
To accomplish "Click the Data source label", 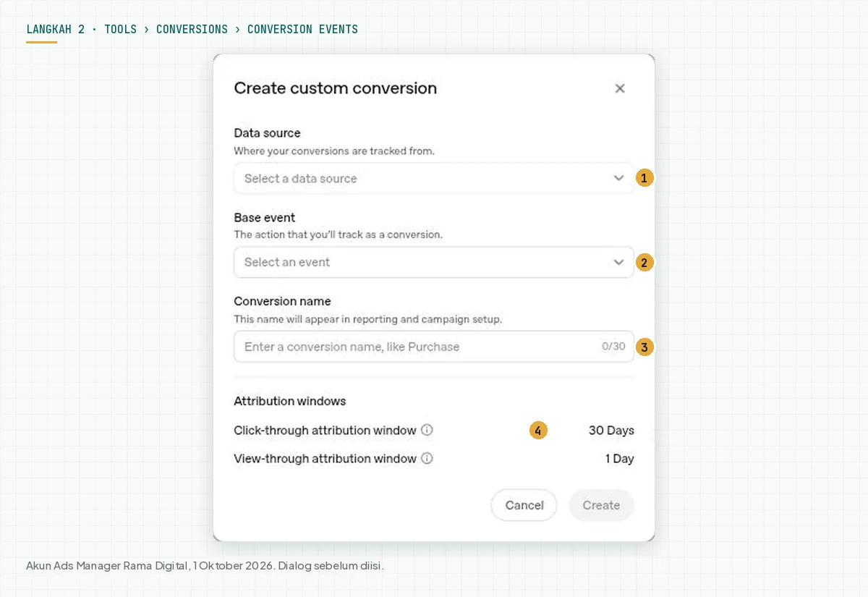I will (267, 133).
